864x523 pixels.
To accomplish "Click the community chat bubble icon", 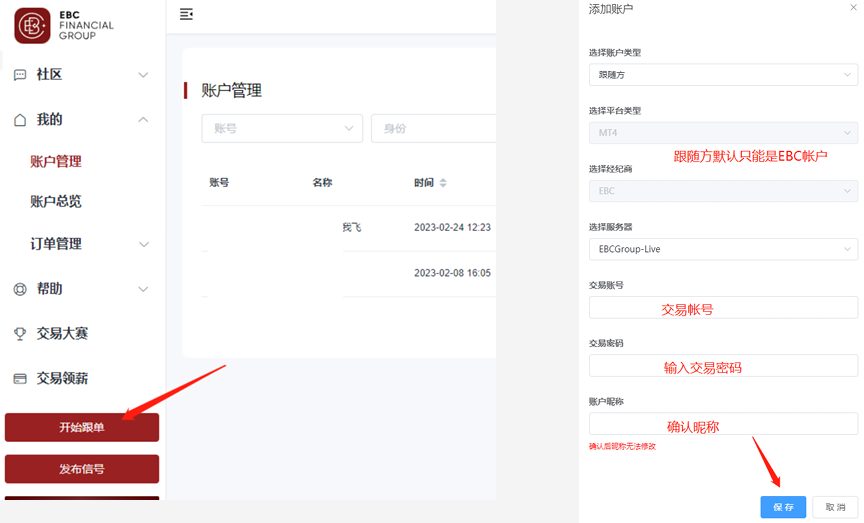I will [x=20, y=75].
